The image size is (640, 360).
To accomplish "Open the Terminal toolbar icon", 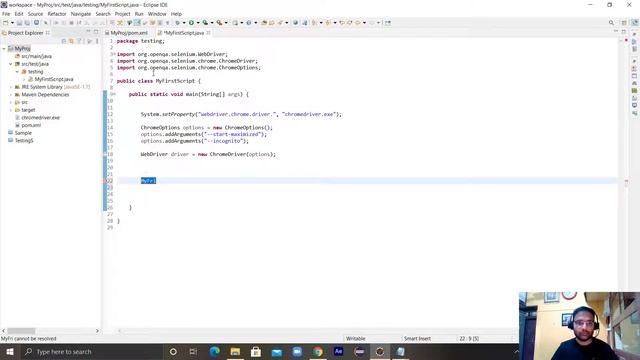I will pos(36,23).
